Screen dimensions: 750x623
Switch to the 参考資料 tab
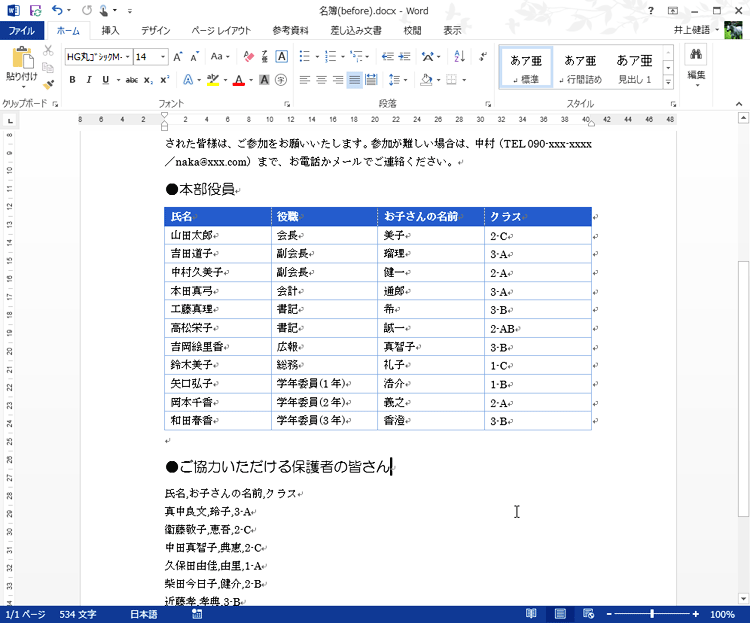(290, 31)
